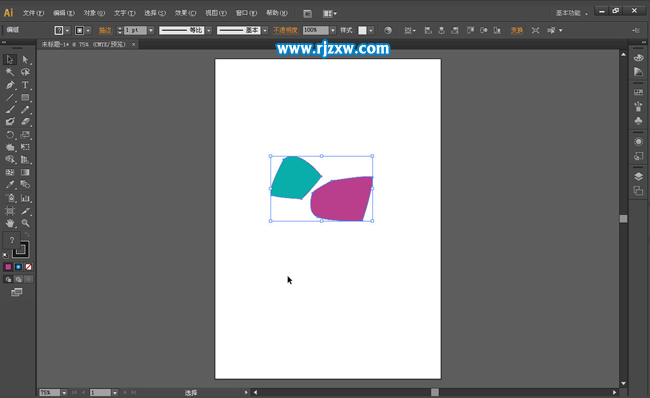Apply solid Color mode (magenta button)
The height and width of the screenshot is (398, 650).
click(x=8, y=267)
